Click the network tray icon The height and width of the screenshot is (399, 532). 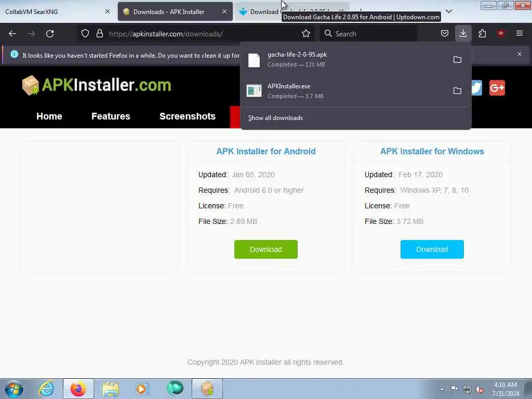click(x=467, y=389)
